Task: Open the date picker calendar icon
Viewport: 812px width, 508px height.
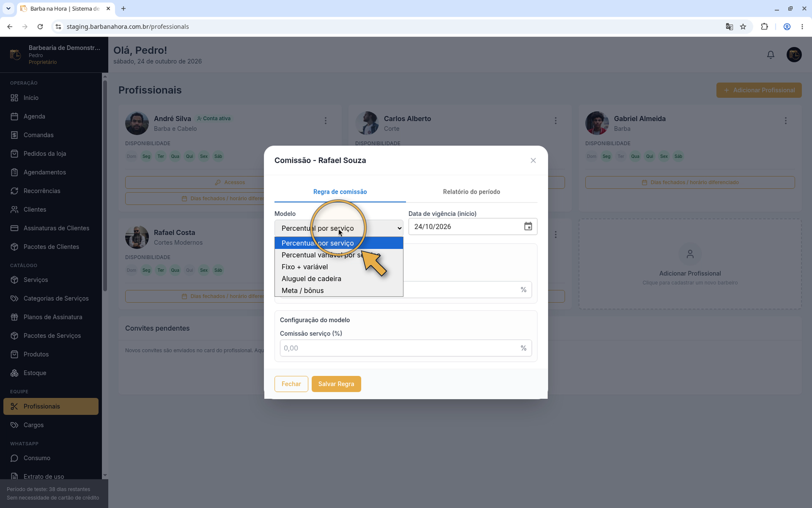Action: tap(528, 227)
